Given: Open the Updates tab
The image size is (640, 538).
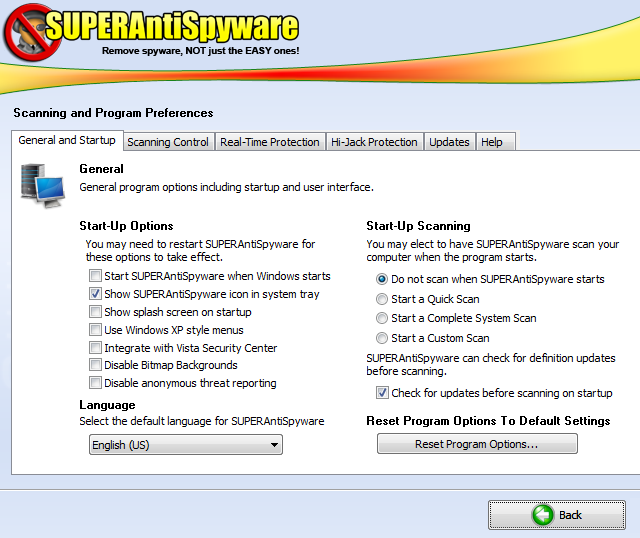Looking at the screenshot, I should pyautogui.click(x=449, y=142).
